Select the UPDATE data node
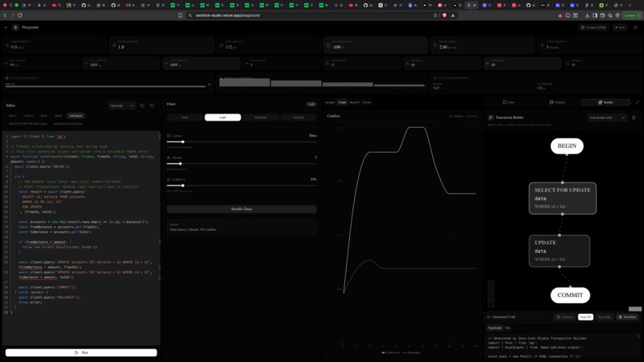The width and height of the screenshot is (644, 362). coord(559,251)
